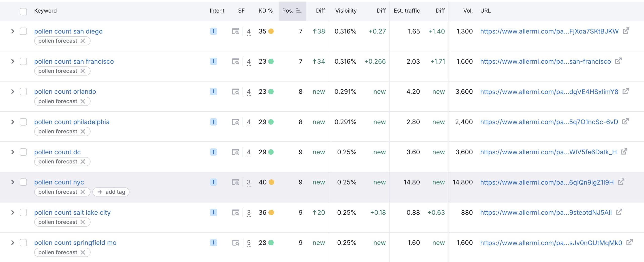Remove pollen forecast tag from san diego keyword
The width and height of the screenshot is (644, 262).
83,41
